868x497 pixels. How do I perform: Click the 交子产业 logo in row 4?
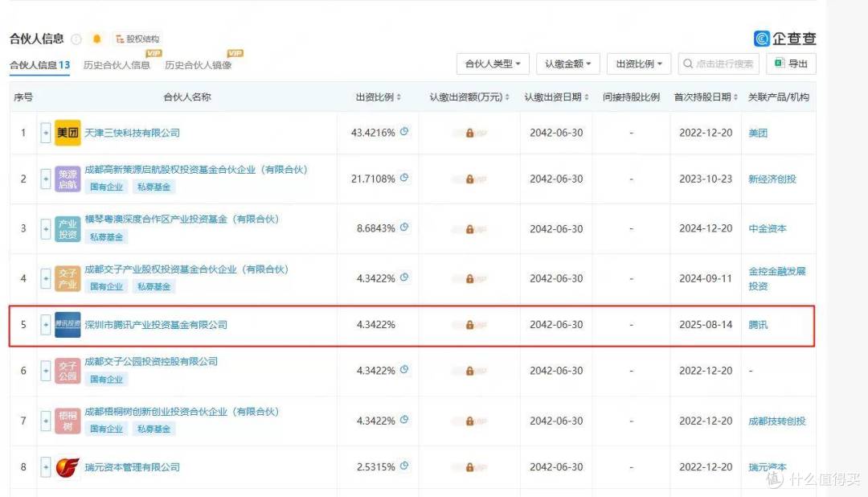68,278
